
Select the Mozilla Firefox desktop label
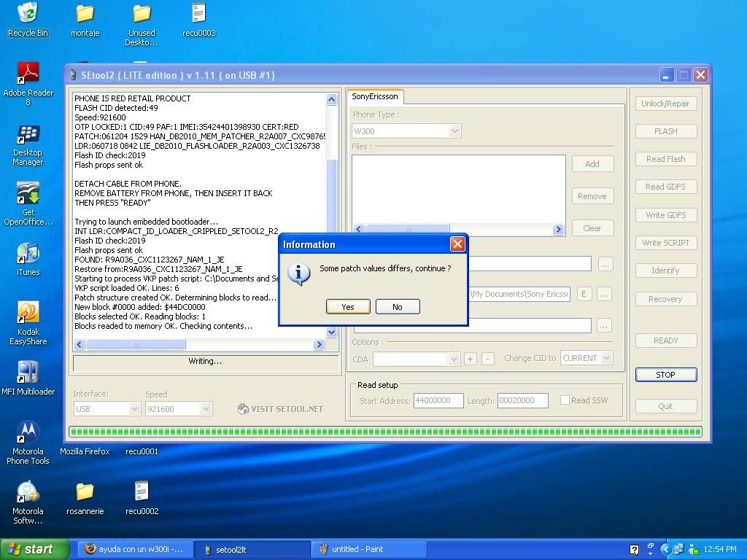[x=85, y=451]
